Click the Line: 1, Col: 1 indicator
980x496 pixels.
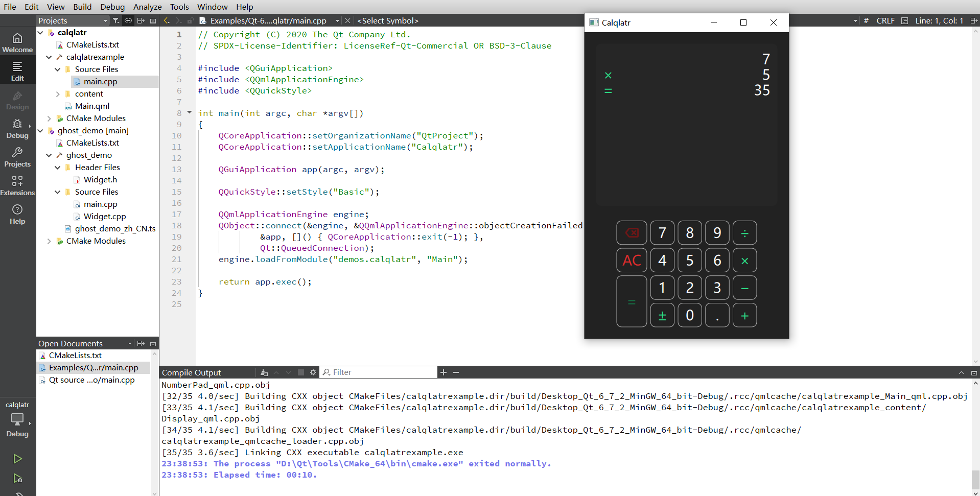[939, 20]
